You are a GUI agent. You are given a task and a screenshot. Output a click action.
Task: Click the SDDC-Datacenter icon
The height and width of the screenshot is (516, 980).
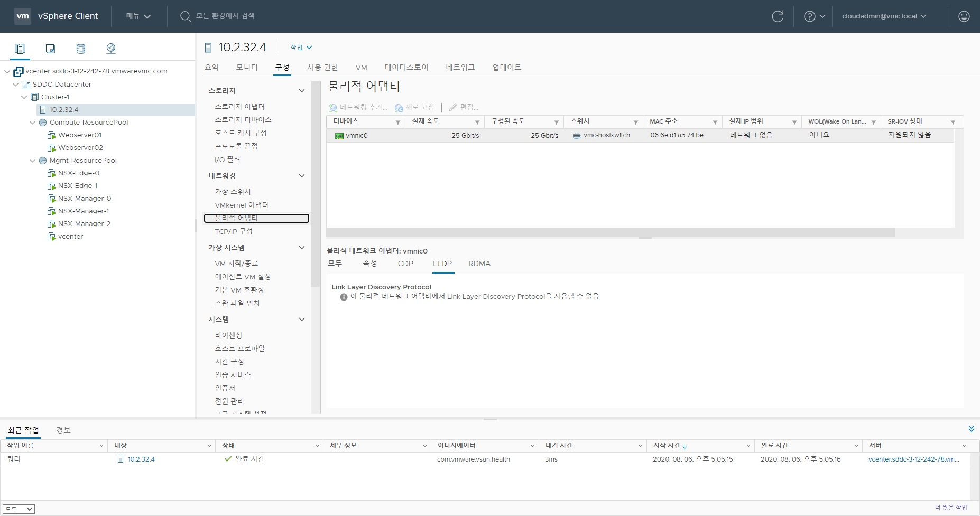[26, 85]
